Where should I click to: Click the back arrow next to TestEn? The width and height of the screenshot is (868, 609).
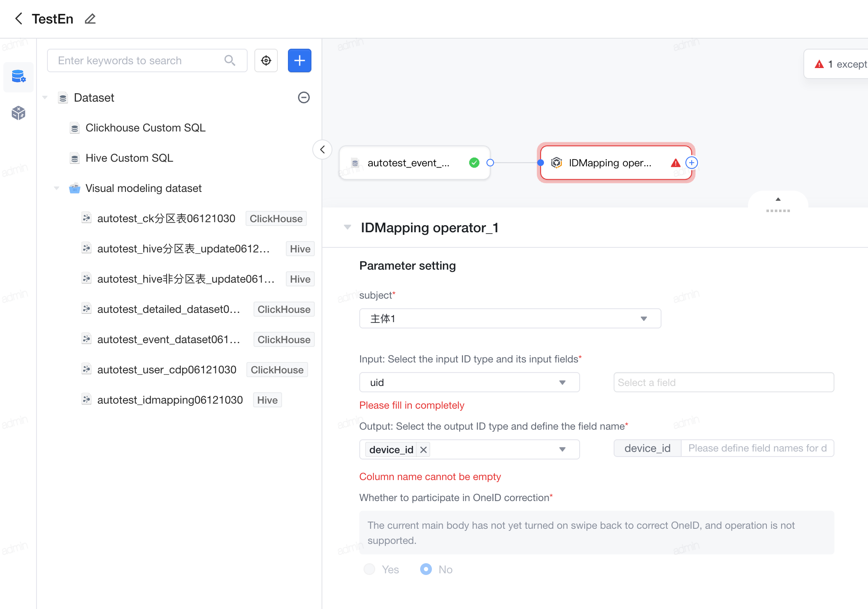pos(18,18)
